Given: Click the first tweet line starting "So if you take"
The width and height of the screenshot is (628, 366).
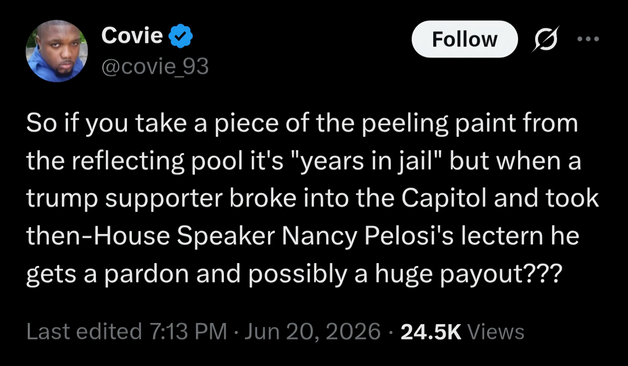Looking at the screenshot, I should (302, 123).
